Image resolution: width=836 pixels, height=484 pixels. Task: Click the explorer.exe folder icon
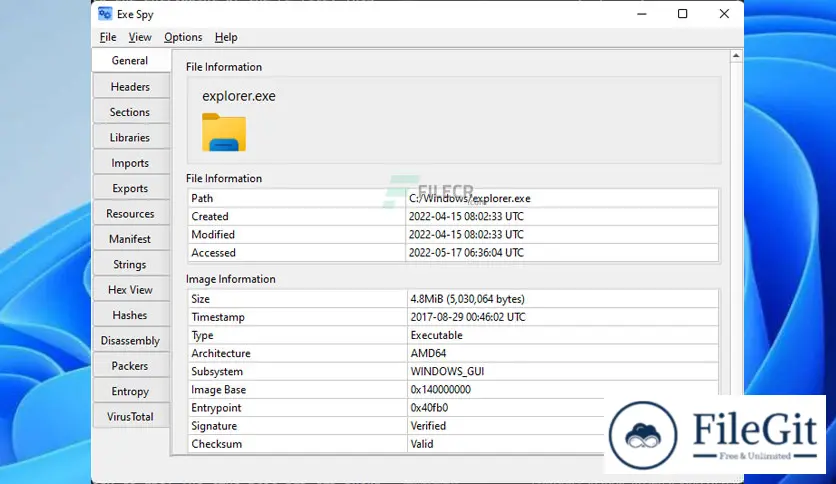click(x=224, y=132)
